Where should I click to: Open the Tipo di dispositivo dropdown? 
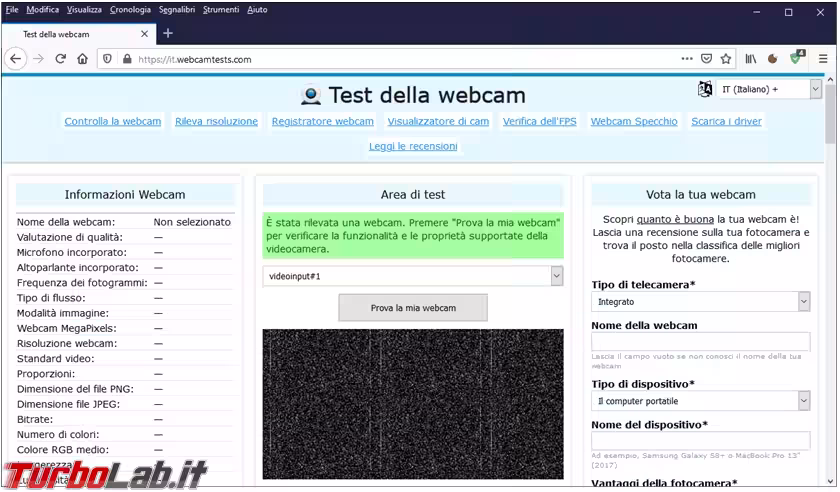(x=701, y=401)
